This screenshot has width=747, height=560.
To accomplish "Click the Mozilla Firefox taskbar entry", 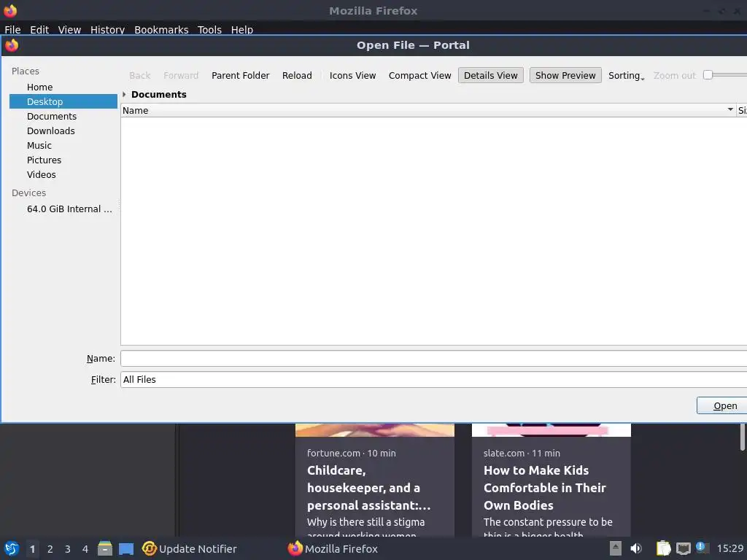I will point(333,548).
